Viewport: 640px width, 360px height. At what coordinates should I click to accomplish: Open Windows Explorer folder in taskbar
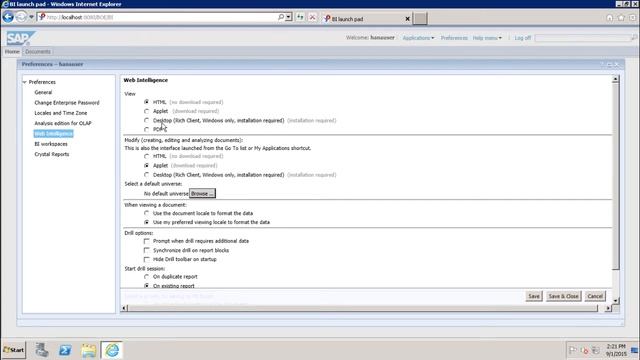click(89, 350)
